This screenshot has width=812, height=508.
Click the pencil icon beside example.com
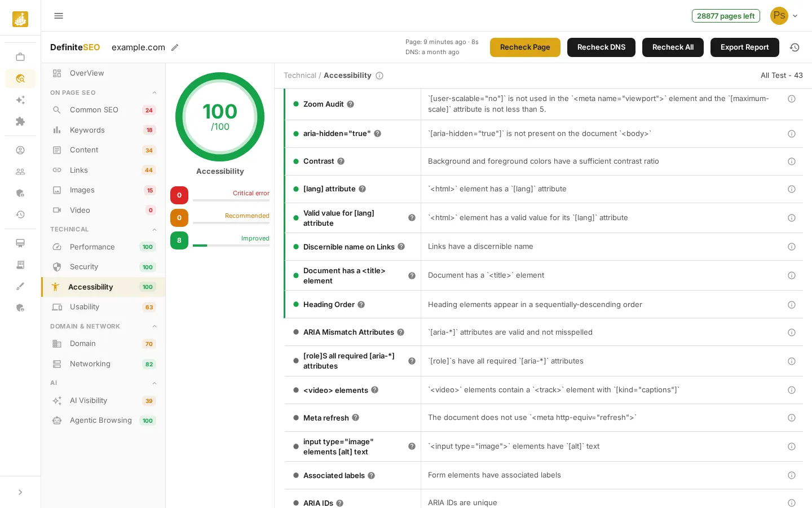(x=175, y=47)
